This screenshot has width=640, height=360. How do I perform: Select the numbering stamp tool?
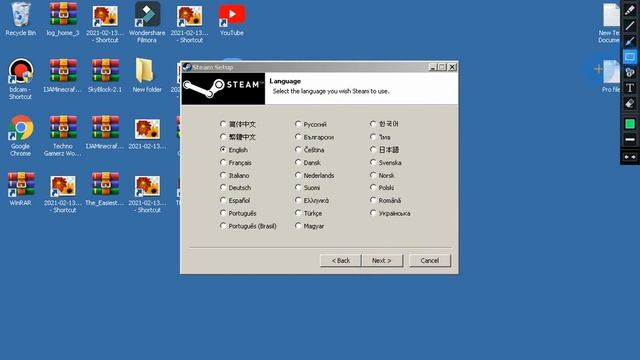coord(630,73)
